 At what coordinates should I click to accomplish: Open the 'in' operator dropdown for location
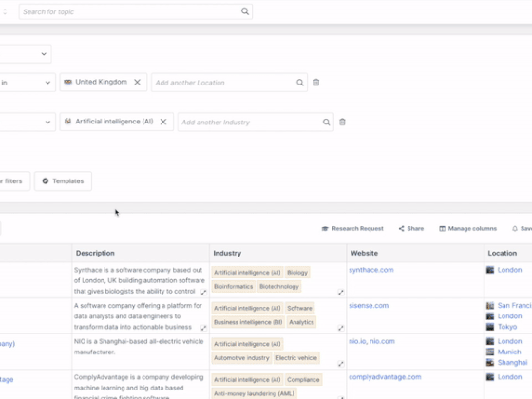(28, 83)
